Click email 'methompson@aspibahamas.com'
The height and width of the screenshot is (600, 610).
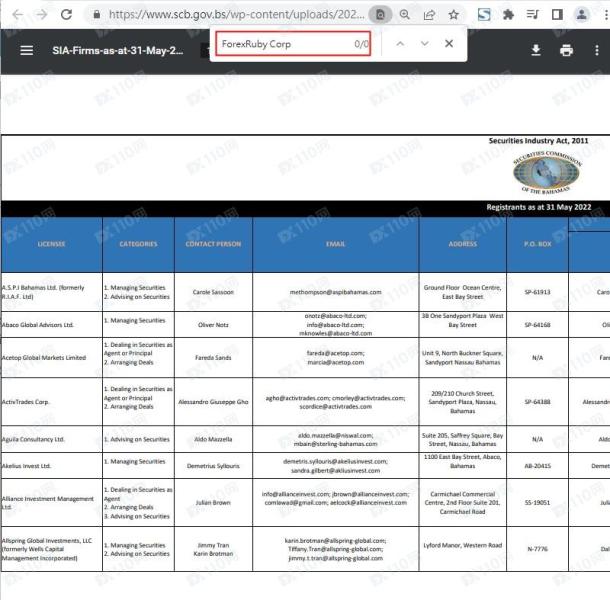coord(335,292)
